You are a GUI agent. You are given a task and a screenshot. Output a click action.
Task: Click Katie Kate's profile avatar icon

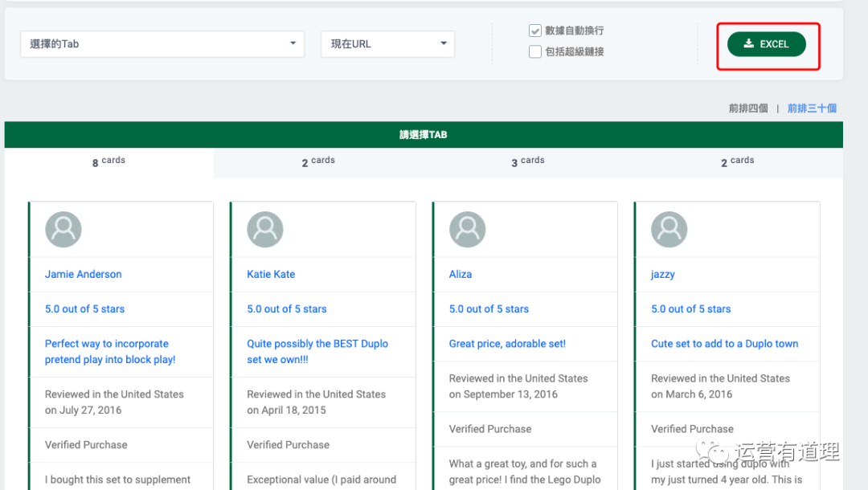tap(265, 230)
